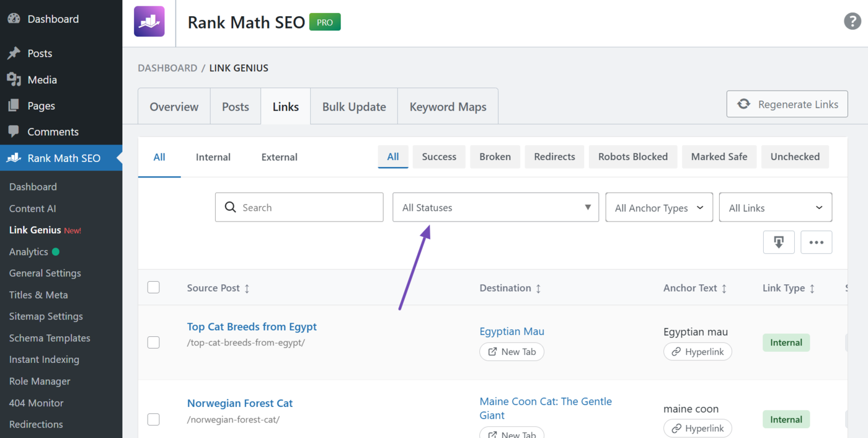Expand the All Anchor Types dropdown
Viewport: 868px width, 438px height.
[x=658, y=207]
